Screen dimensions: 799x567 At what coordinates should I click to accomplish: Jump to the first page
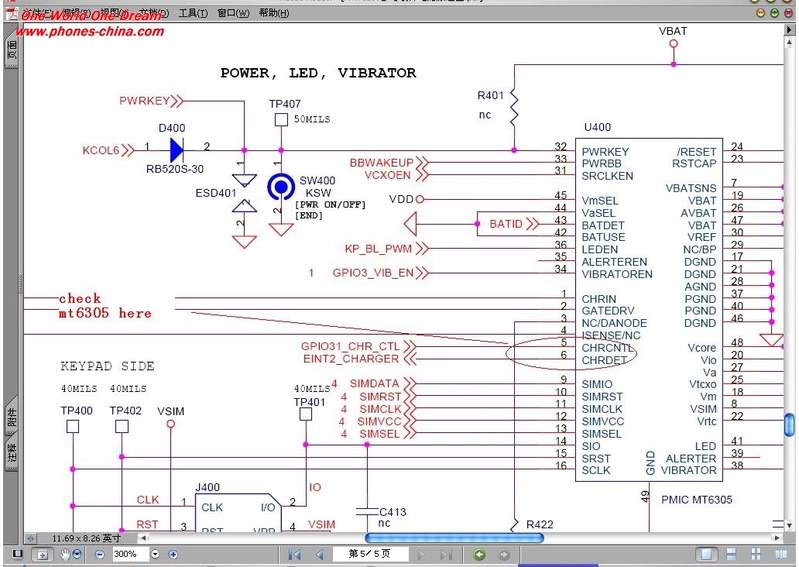(295, 554)
